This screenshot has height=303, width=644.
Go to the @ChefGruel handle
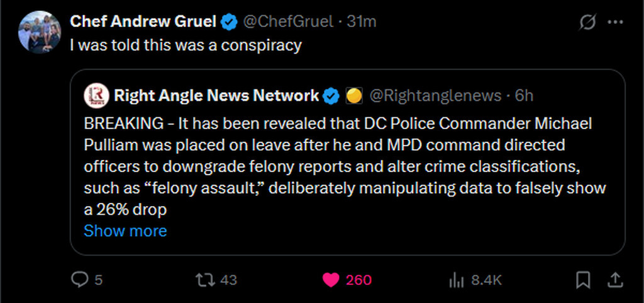(x=287, y=21)
